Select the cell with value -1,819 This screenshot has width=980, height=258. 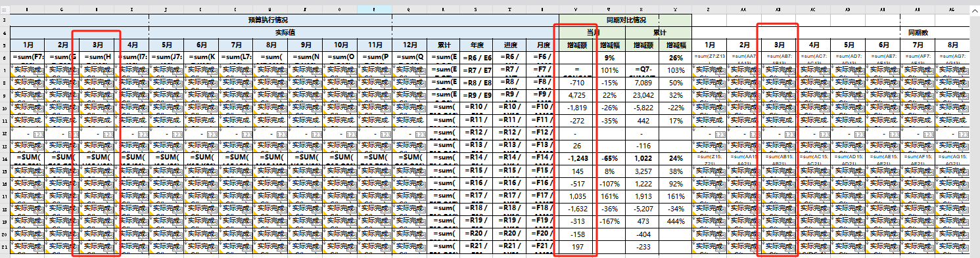[x=576, y=109]
